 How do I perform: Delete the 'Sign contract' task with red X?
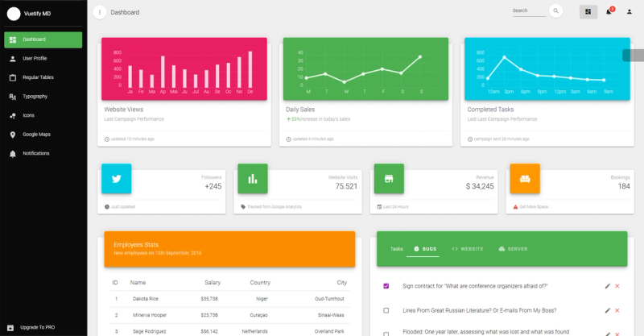[617, 286]
